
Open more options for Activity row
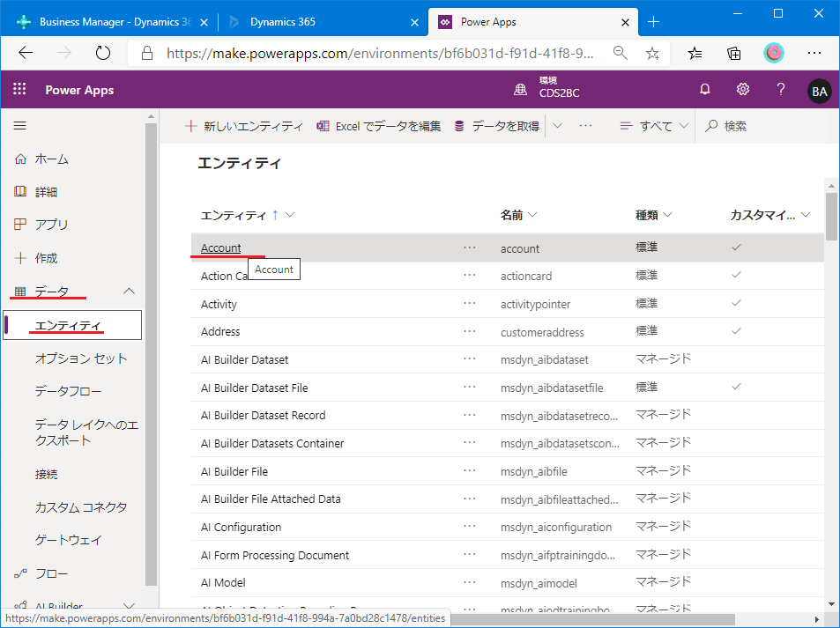click(470, 303)
